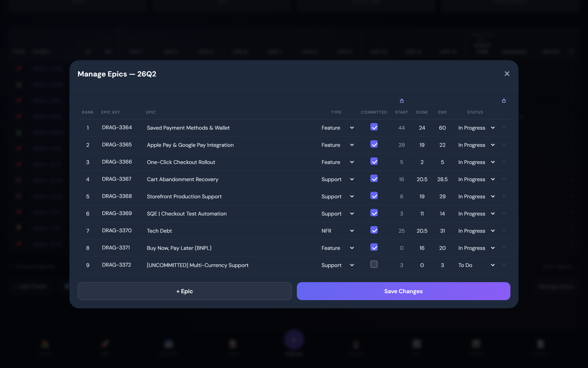Click the RANK column header
588x368 pixels.
(88, 112)
